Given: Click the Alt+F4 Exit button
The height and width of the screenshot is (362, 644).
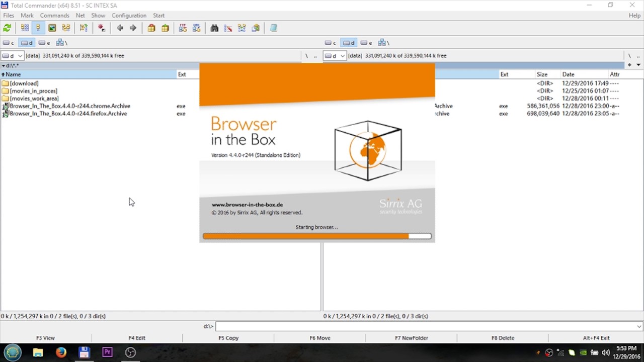Looking at the screenshot, I should pyautogui.click(x=596, y=338).
